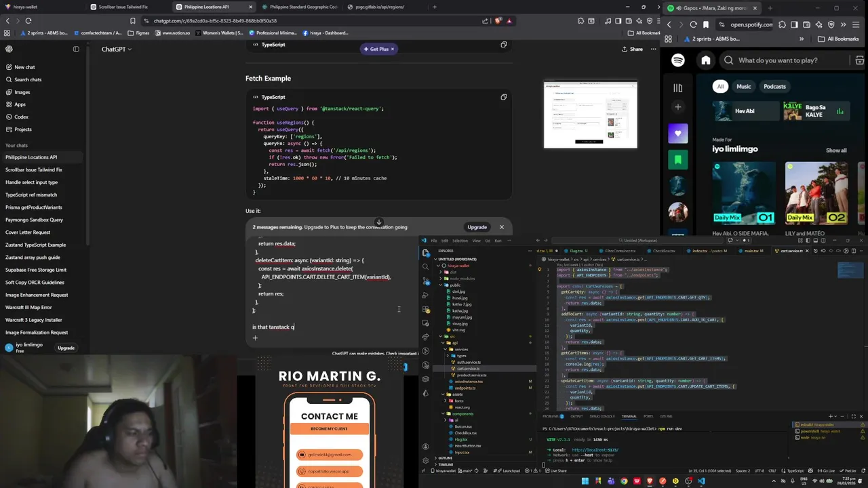868x488 pixels.
Task: Click sidebar Upgrade button near profile
Action: [x=66, y=348]
